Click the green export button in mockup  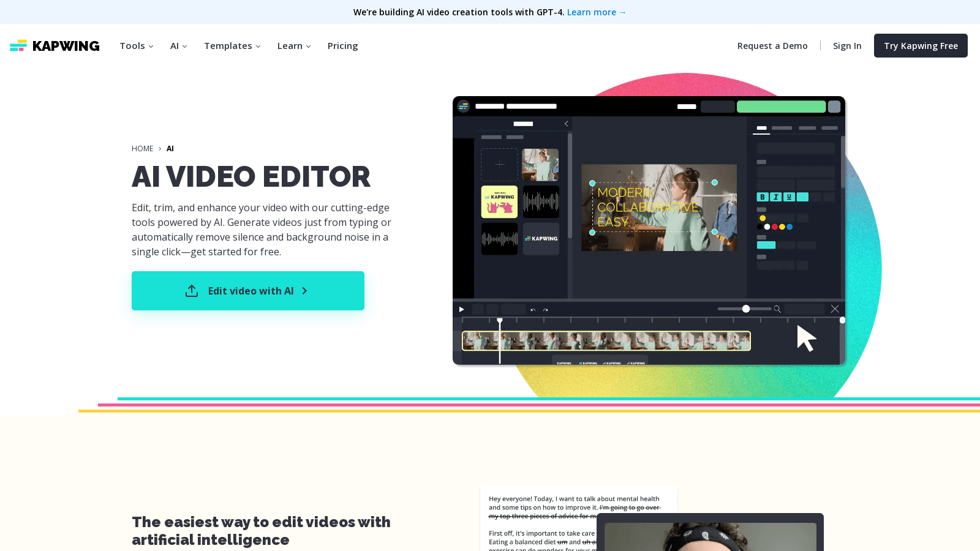tap(781, 107)
